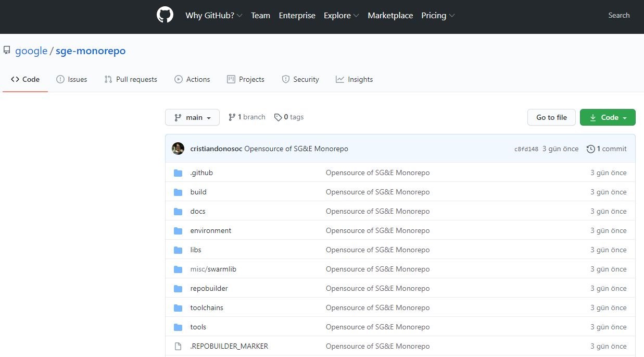
Task: View the 1 branch link
Action: [x=247, y=117]
